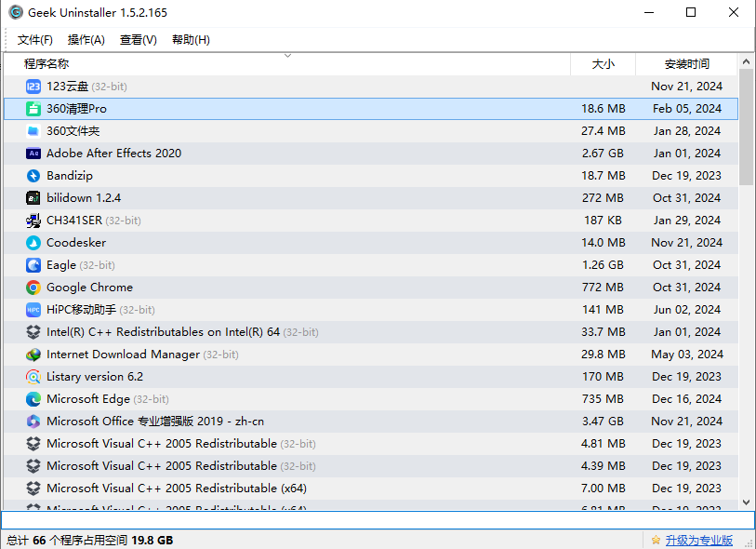The width and height of the screenshot is (756, 549).
Task: Select the Bandizip program icon
Action: 33,176
